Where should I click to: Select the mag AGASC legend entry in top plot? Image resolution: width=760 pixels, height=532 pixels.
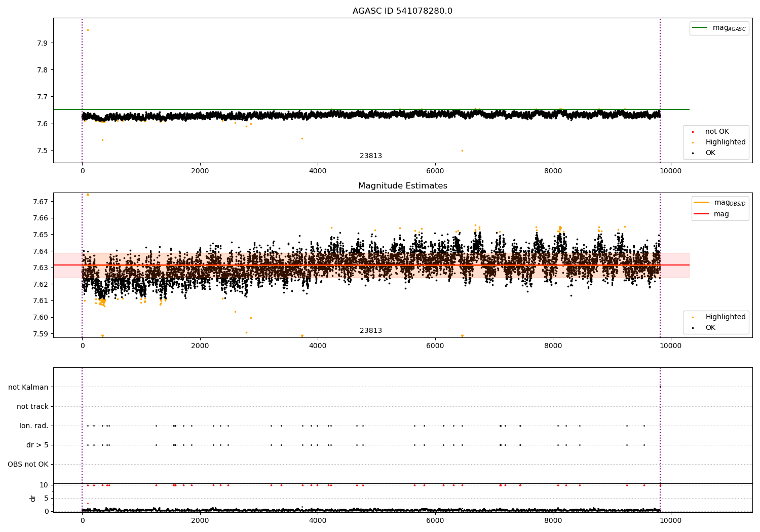719,28
